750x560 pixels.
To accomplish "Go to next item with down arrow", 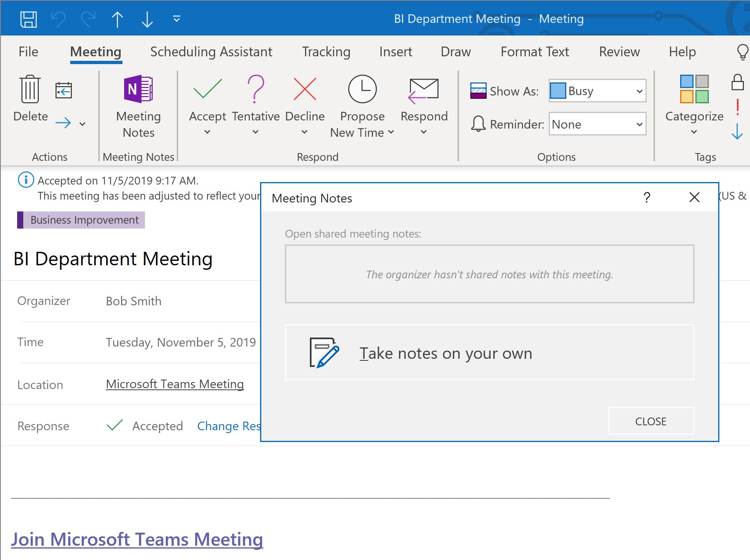I will click(147, 19).
